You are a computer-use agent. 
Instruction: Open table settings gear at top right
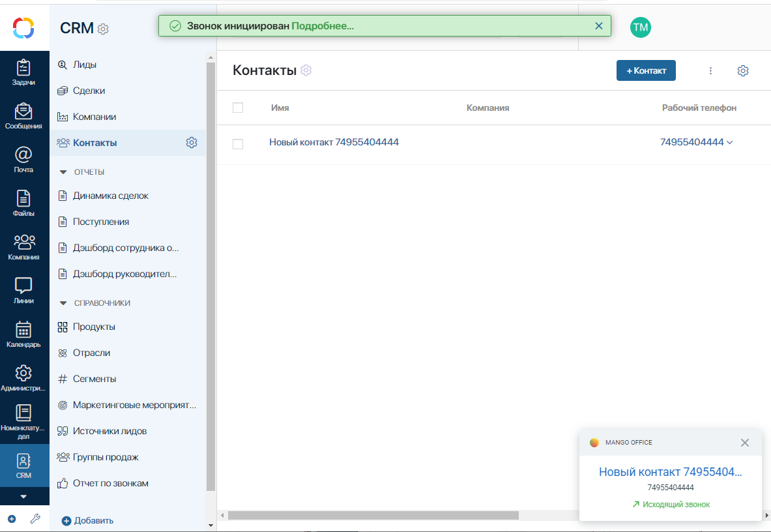tap(743, 71)
